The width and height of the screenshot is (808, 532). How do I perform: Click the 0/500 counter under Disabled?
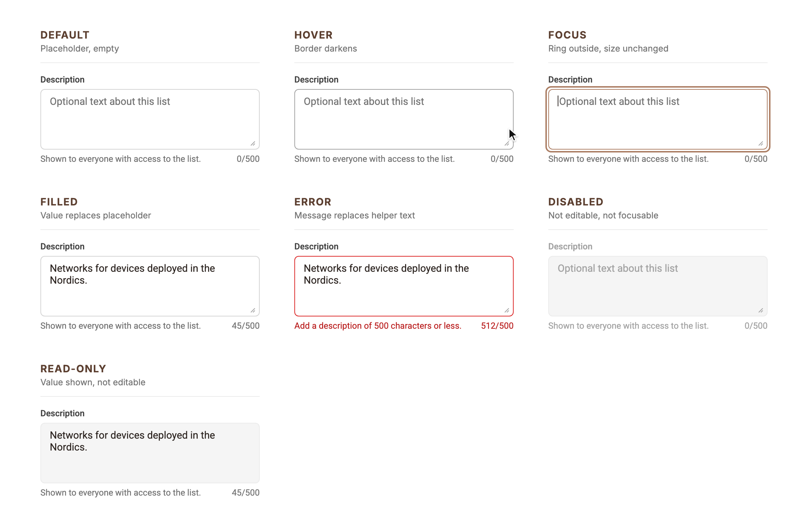pos(756,326)
